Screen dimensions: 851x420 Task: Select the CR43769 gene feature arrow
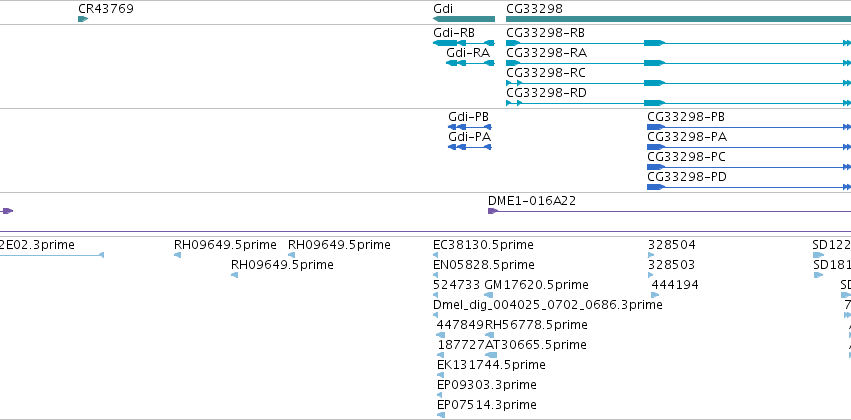(x=82, y=19)
